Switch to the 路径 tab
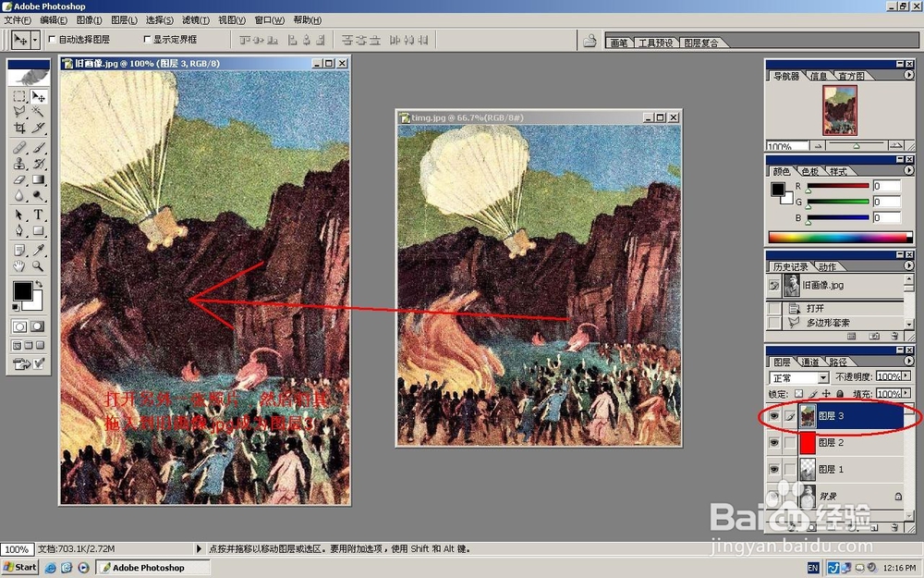The width and height of the screenshot is (924, 578). tap(838, 363)
